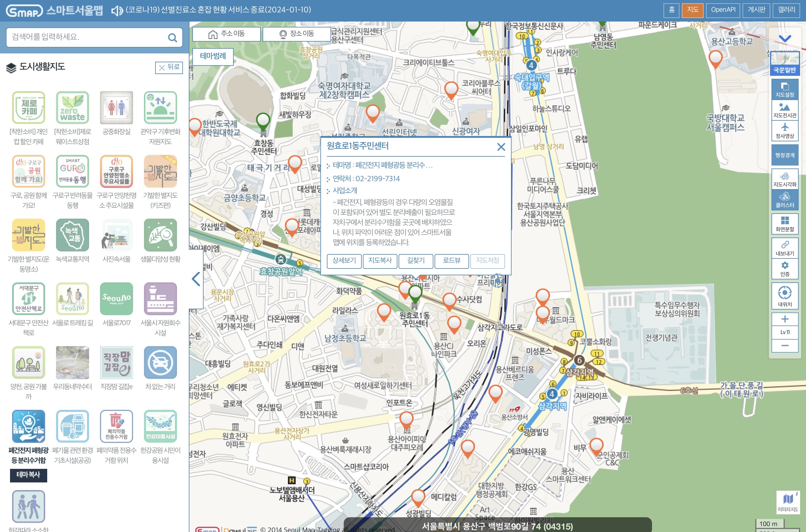
Task: Switch to the 갤러리 menu
Action: point(786,10)
